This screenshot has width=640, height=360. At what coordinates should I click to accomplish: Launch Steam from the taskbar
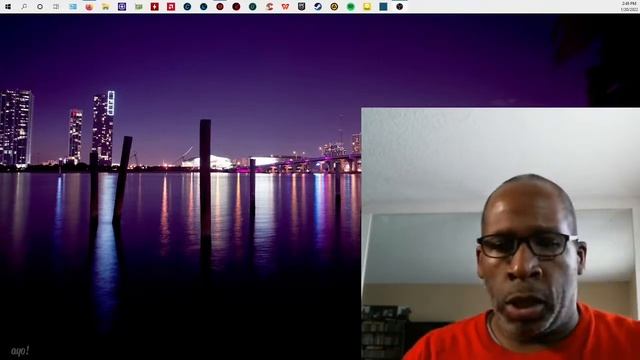pyautogui.click(x=318, y=7)
